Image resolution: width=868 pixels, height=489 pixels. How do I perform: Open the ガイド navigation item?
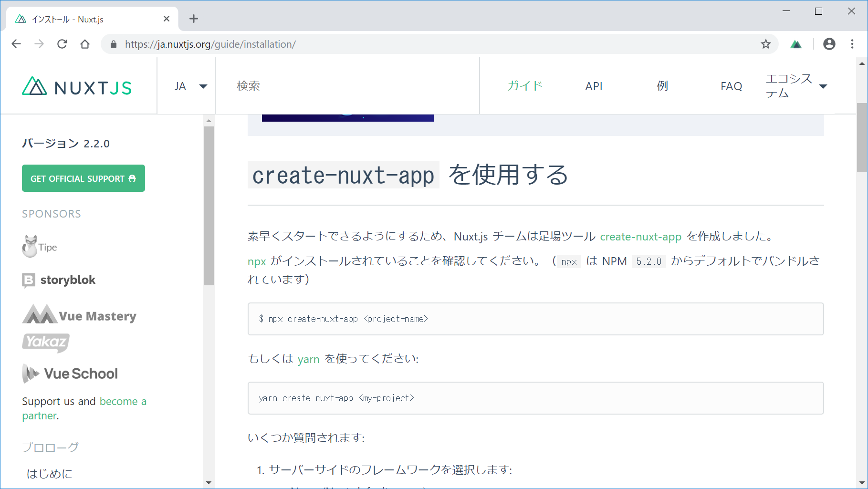click(x=525, y=86)
